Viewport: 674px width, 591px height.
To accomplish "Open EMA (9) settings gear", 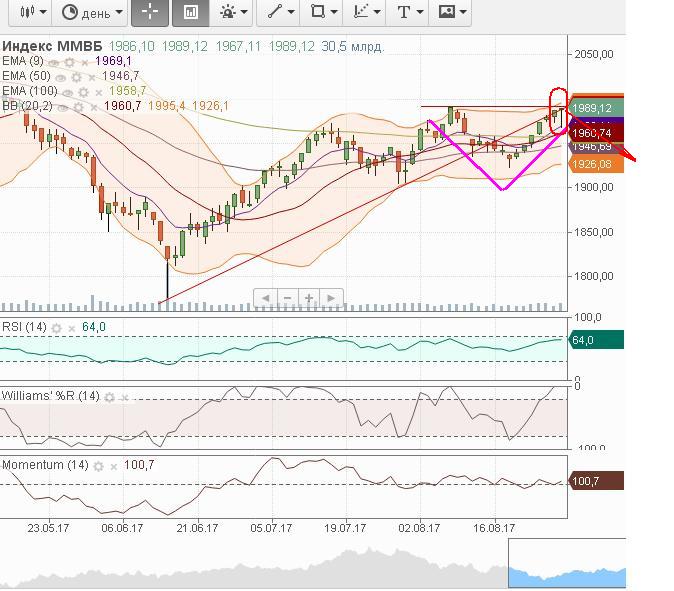I will [69, 63].
